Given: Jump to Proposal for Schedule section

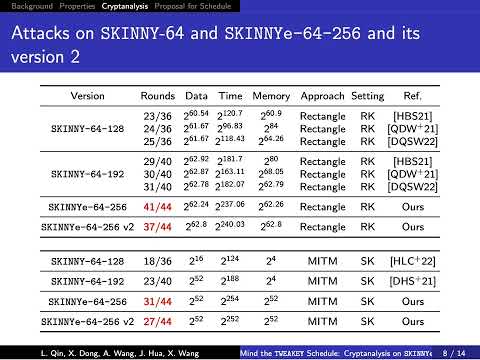Looking at the screenshot, I should [x=193, y=6].
